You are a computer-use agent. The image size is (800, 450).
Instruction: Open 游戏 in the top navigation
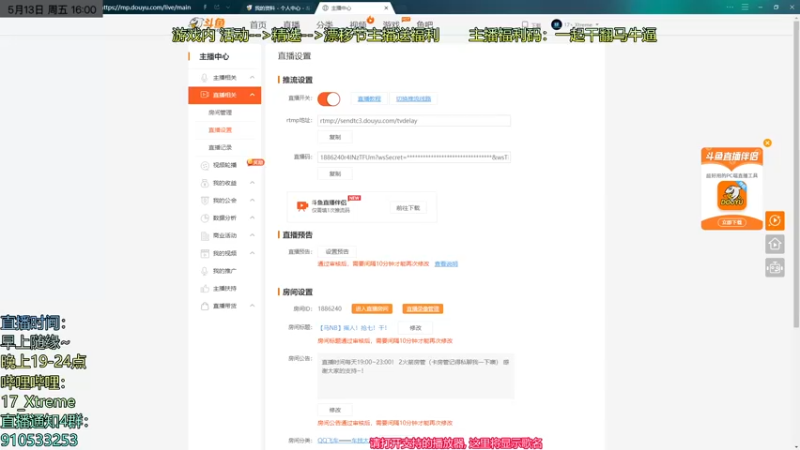click(x=391, y=24)
